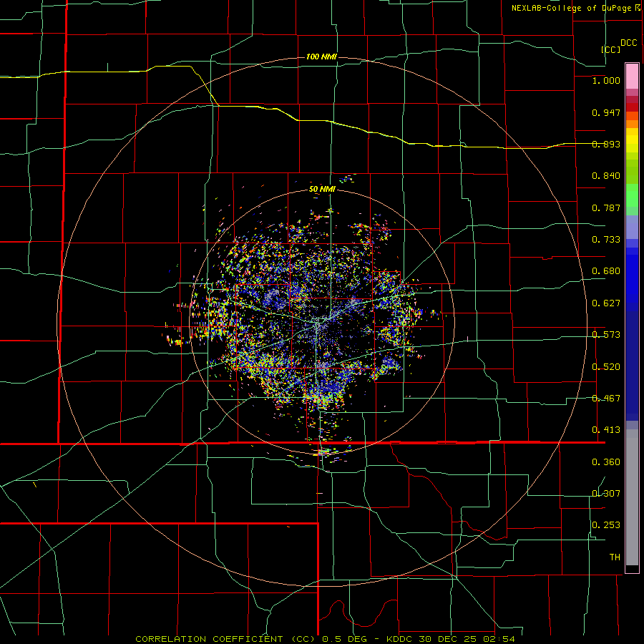The height and width of the screenshot is (644, 644).
Task: Pick the red segment of the color bar
Action: click(632, 107)
